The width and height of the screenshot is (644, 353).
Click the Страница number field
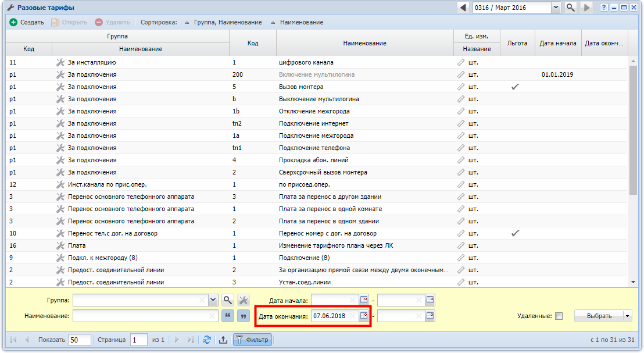click(139, 340)
